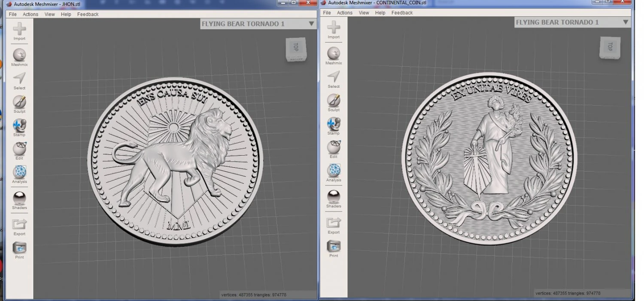Screen dimensions: 644x301
Task: Click vertices and triangles status text in CONTINENTAL_COIN.stl window
Action: pos(568,293)
